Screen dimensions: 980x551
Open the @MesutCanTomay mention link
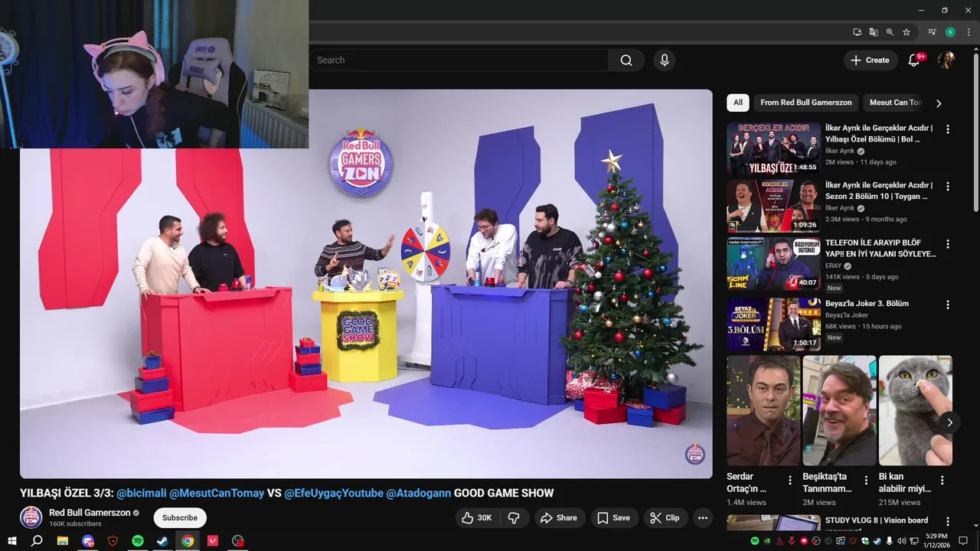click(x=217, y=494)
